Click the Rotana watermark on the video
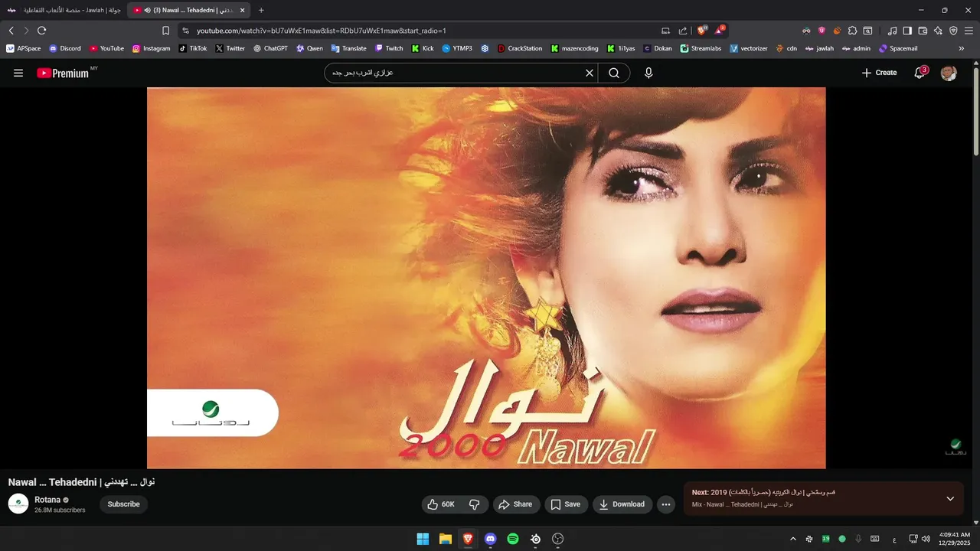 coord(955,447)
